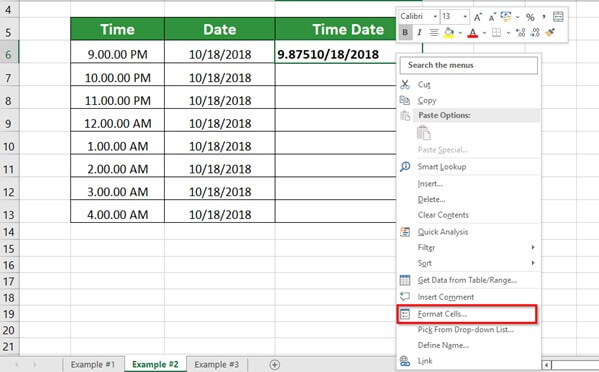
Task: Open the font color dropdown arrow
Action: (484, 33)
